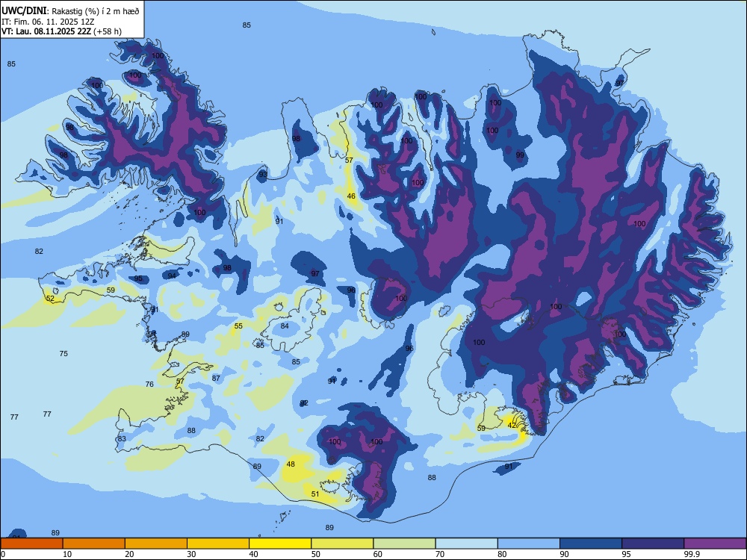Screen dimensions: 747x560
Task: Click the humidity value 42 on the map
Action: click(x=512, y=426)
